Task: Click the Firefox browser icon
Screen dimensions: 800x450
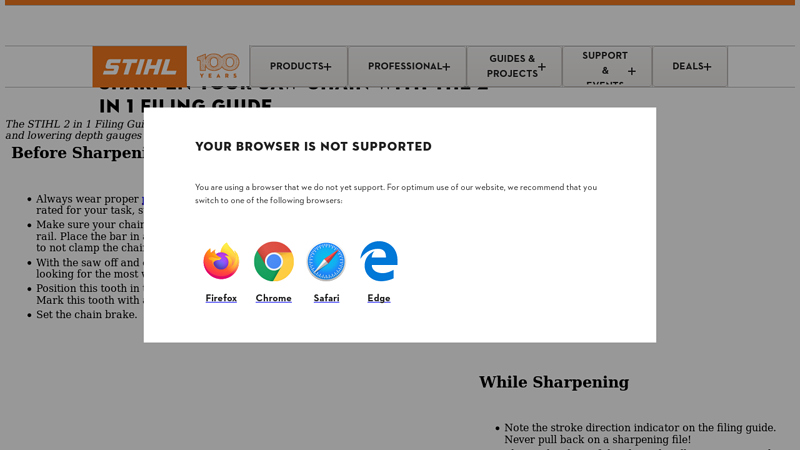Action: [x=221, y=261]
